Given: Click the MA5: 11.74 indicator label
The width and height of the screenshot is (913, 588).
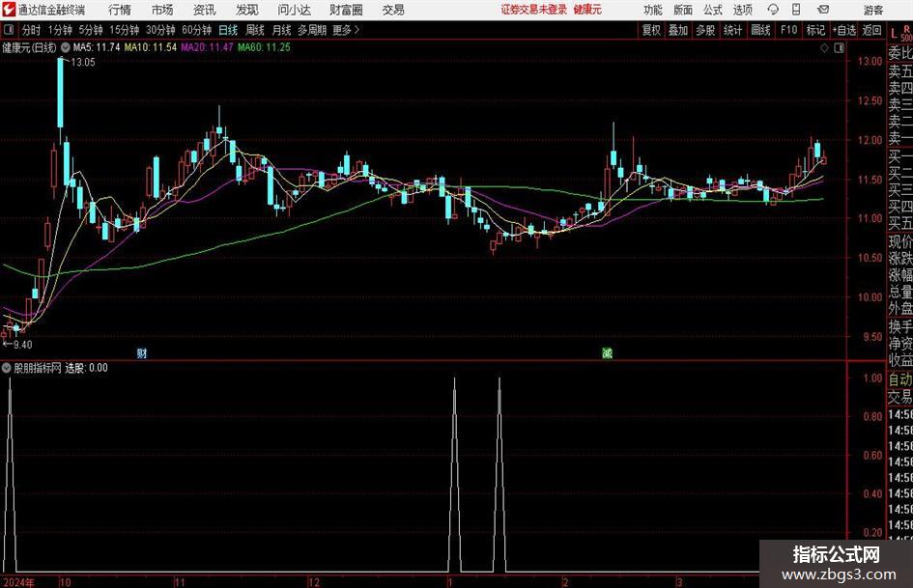Looking at the screenshot, I should [97, 47].
